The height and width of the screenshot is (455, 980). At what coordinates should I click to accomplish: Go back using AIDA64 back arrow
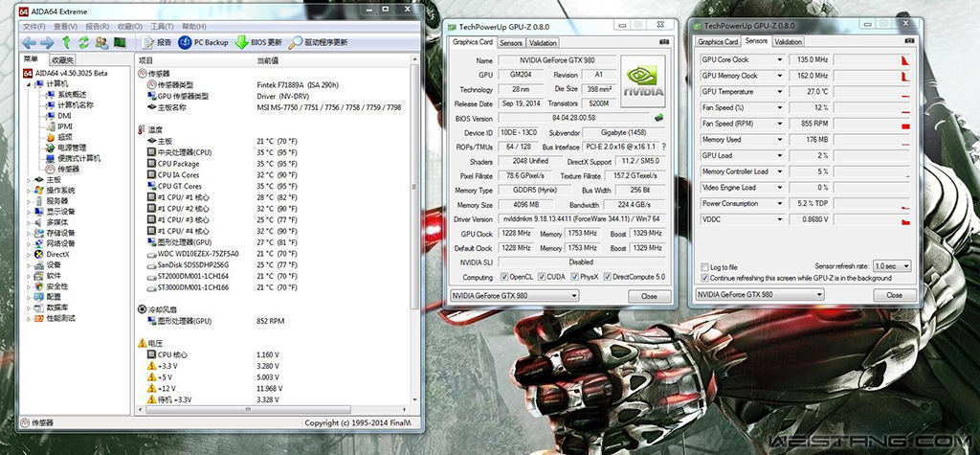[29, 42]
